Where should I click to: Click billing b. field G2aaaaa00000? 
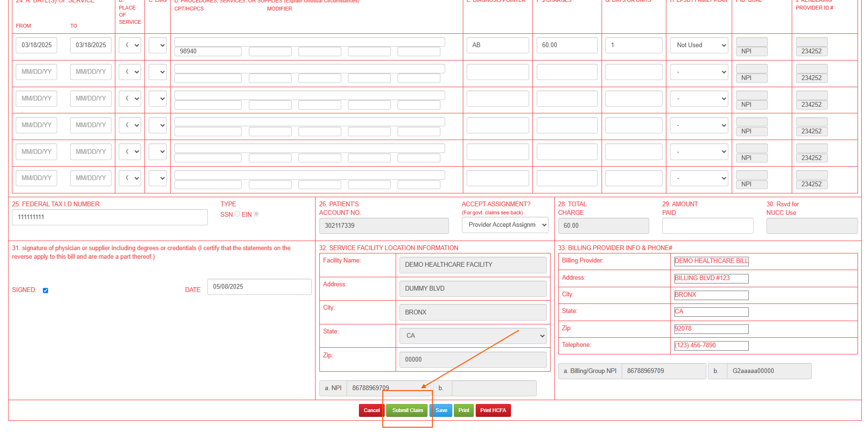769,371
